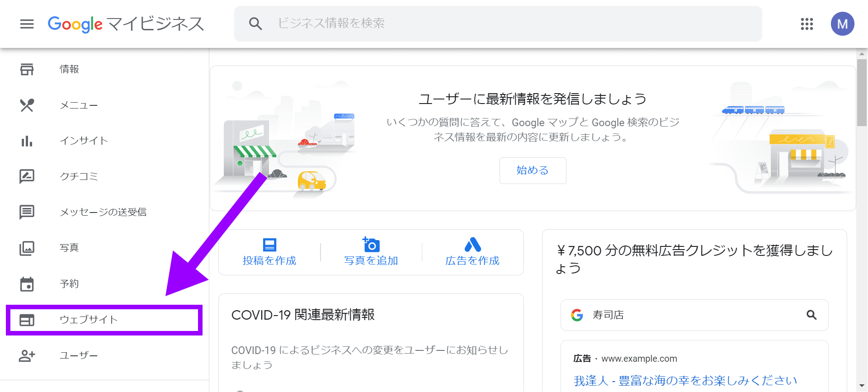The width and height of the screenshot is (868, 392).
Task: Click the 投稿を作成 post icon
Action: tap(269, 245)
